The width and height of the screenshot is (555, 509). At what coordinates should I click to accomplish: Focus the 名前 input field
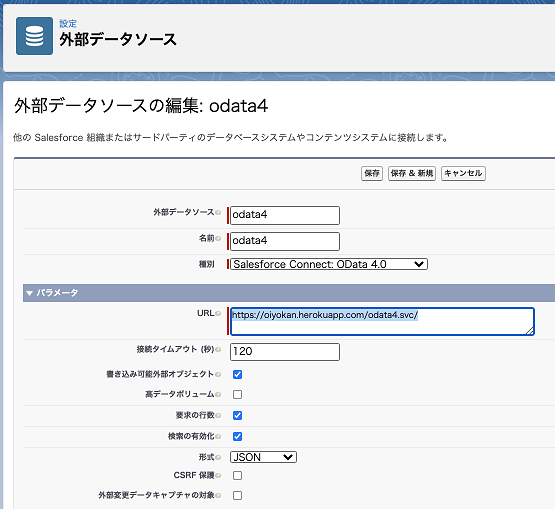click(x=285, y=241)
